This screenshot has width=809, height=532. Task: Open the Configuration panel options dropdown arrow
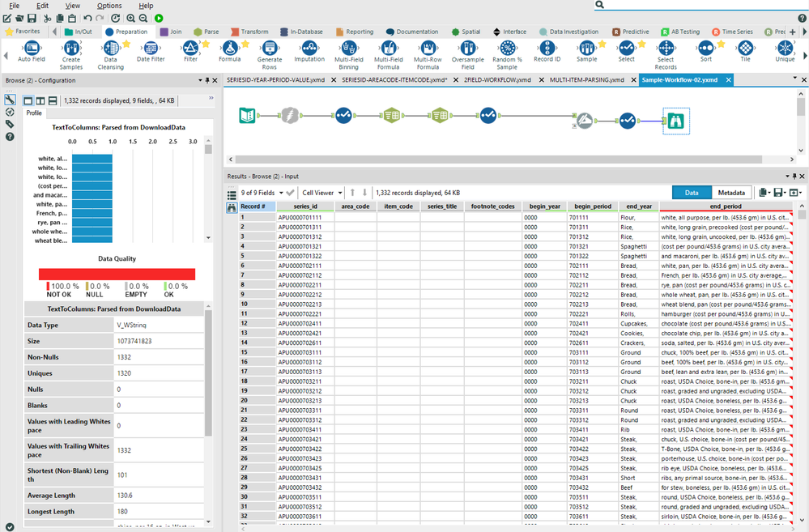click(200, 80)
